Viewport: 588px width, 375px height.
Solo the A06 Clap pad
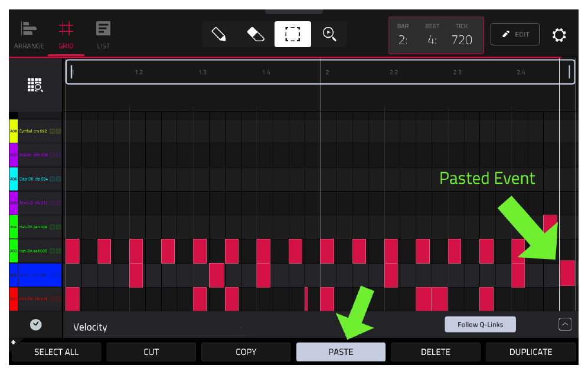58,179
